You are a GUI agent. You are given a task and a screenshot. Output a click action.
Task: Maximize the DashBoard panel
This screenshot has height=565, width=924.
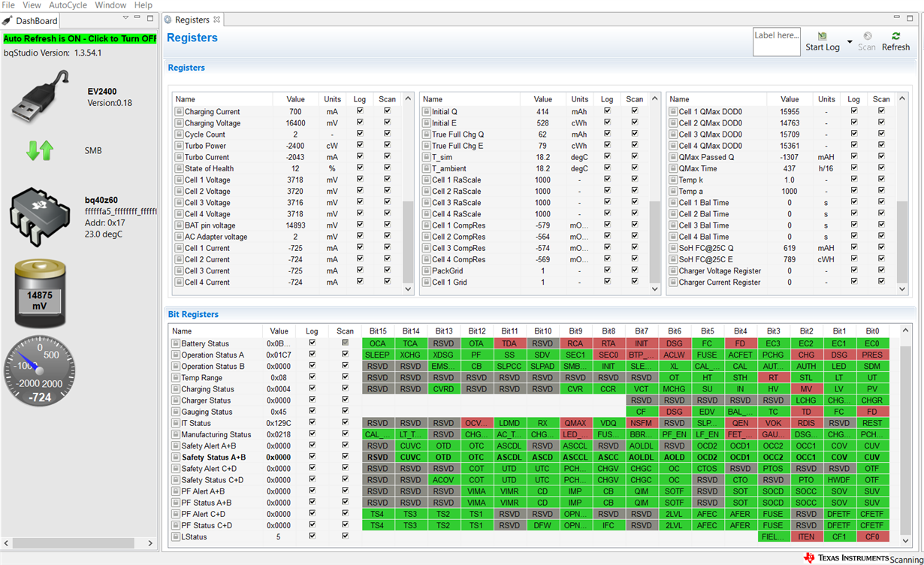(150, 18)
